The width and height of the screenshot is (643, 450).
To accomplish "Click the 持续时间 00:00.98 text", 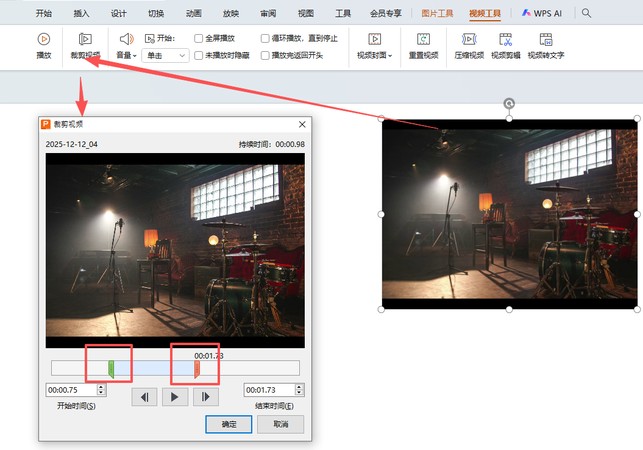I will click(272, 144).
